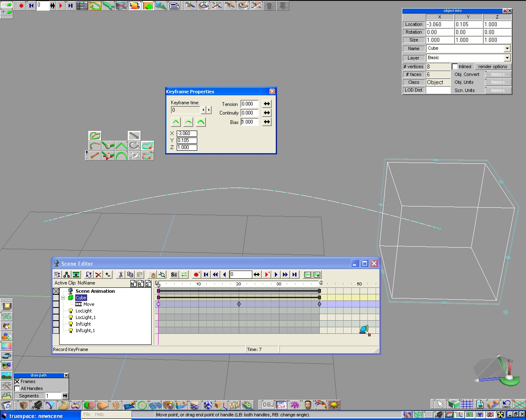Toggle the Inlined checkbox in object info
Viewport: 526px width, 420px height.
point(455,67)
